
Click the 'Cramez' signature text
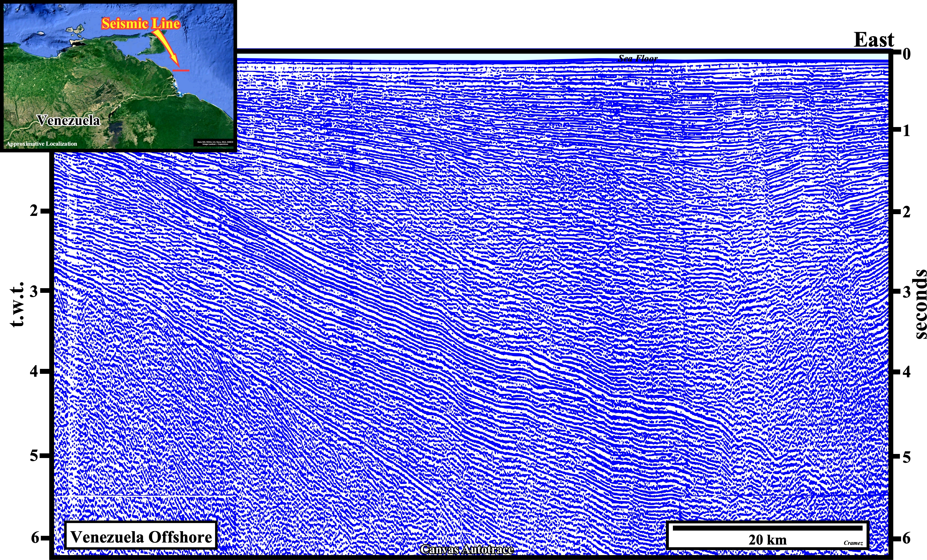853,543
